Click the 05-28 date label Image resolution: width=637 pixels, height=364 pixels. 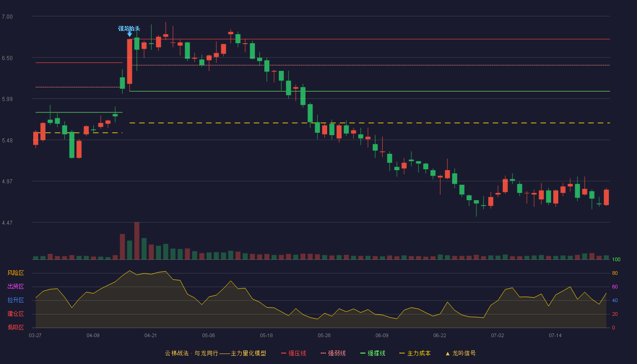click(x=324, y=335)
